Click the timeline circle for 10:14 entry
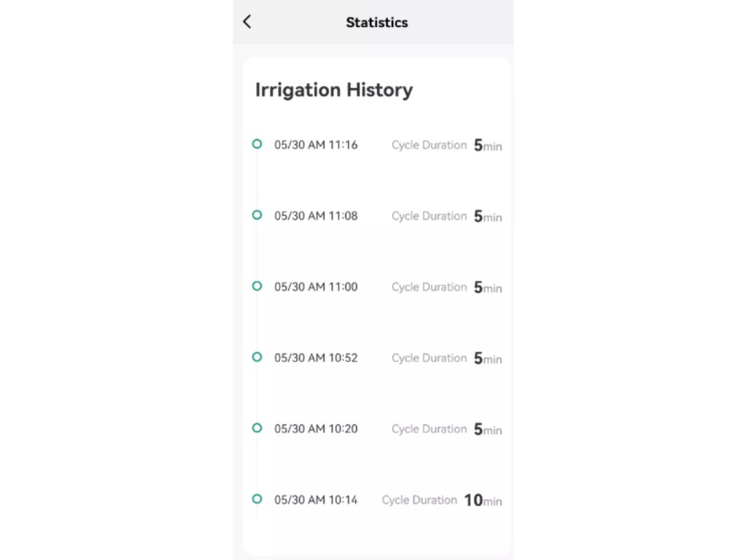 pos(257,499)
